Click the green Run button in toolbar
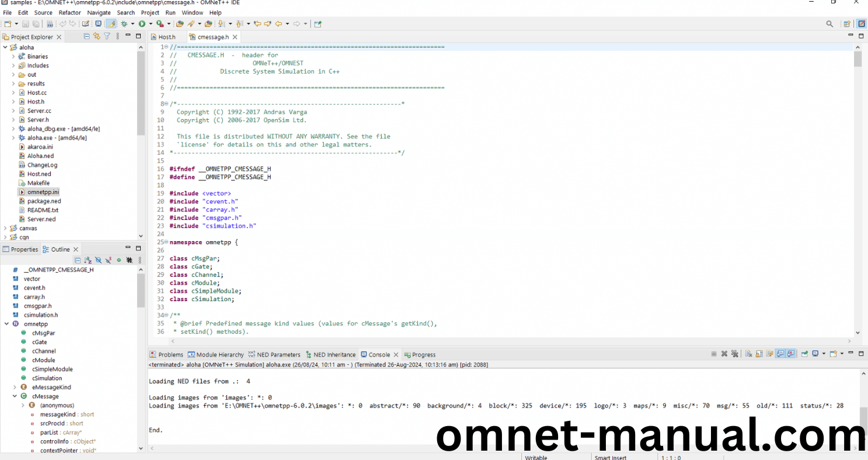Screen dimensions: 868x460 coord(142,24)
